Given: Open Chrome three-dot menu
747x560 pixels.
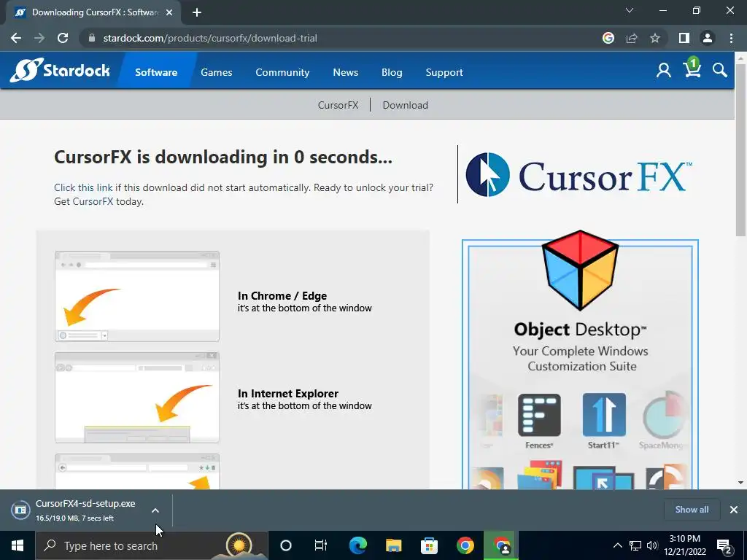Looking at the screenshot, I should pos(731,38).
